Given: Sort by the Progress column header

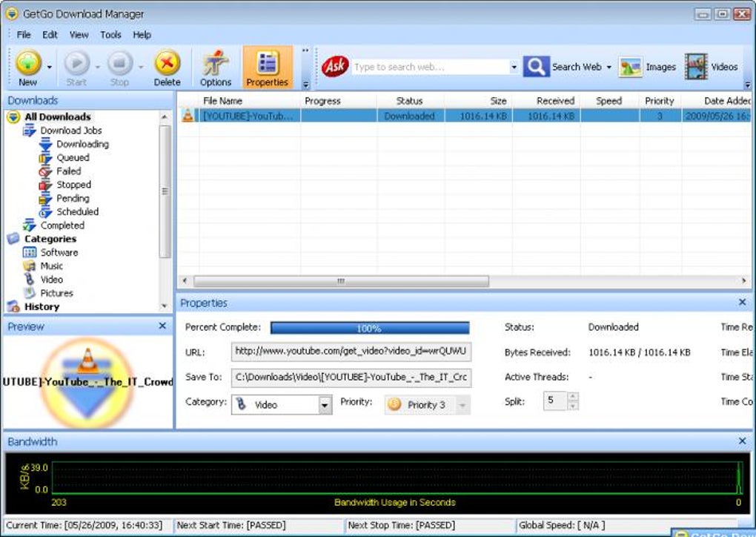Looking at the screenshot, I should coord(339,101).
